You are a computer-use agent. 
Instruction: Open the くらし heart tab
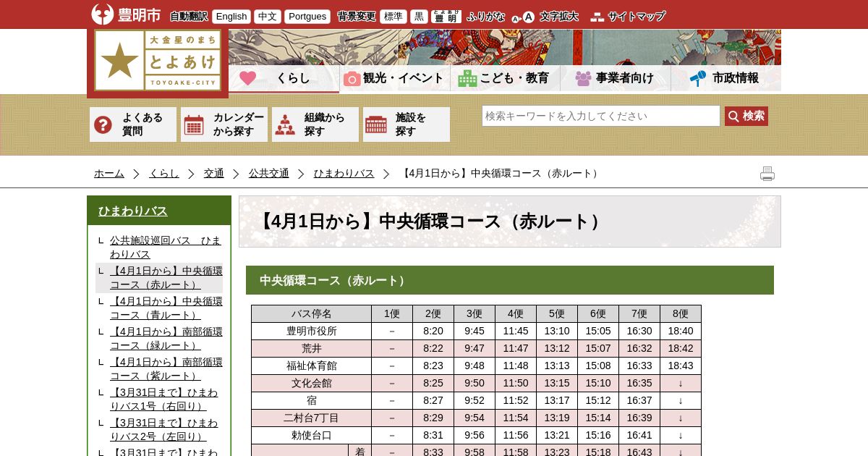tap(284, 78)
